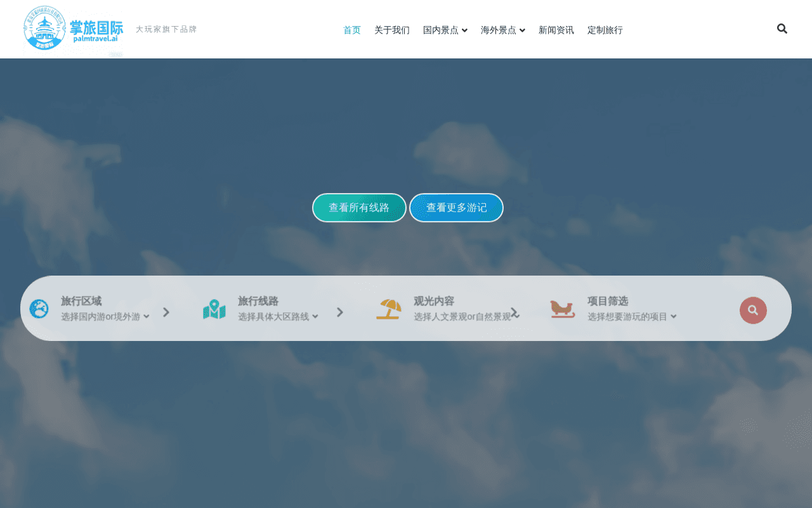Click the 大玩家旗下品牌 tagline text
This screenshot has width=812, height=508.
point(166,29)
